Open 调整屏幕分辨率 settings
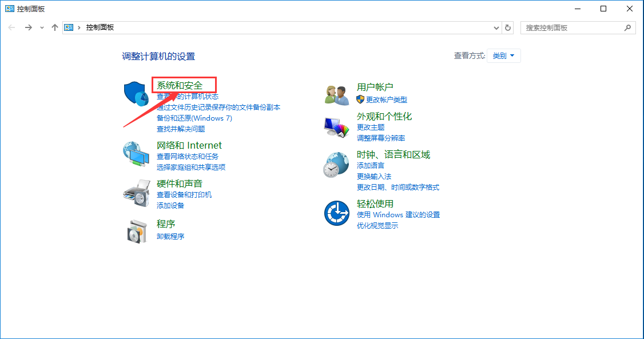644x339 pixels. coord(380,138)
